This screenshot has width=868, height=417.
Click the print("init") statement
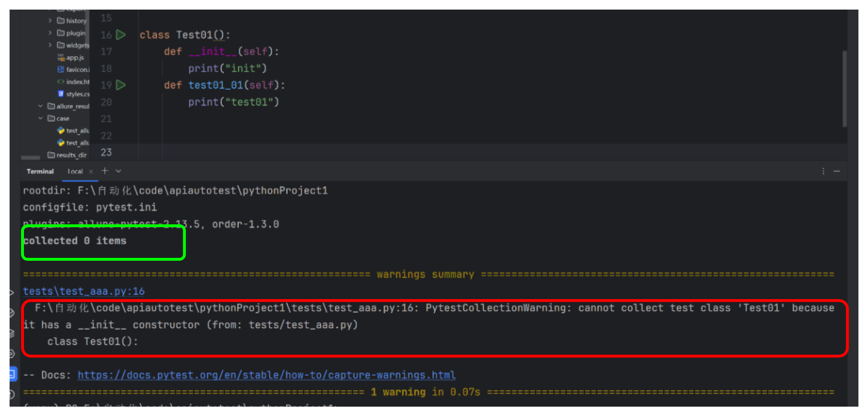228,69
